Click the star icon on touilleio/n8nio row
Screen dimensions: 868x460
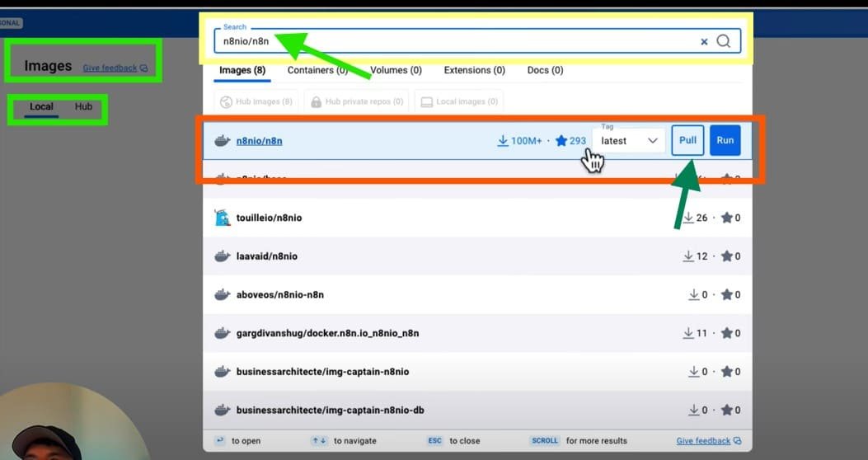point(727,218)
